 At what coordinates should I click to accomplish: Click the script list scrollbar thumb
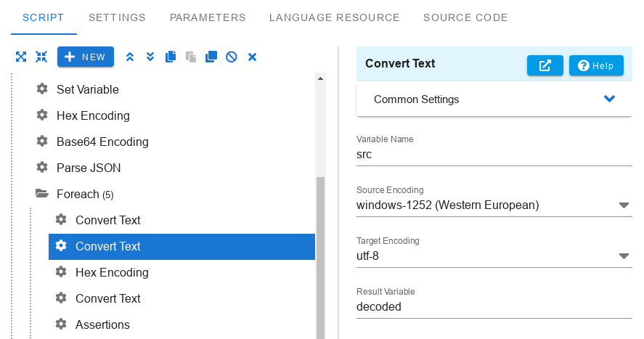click(x=320, y=258)
